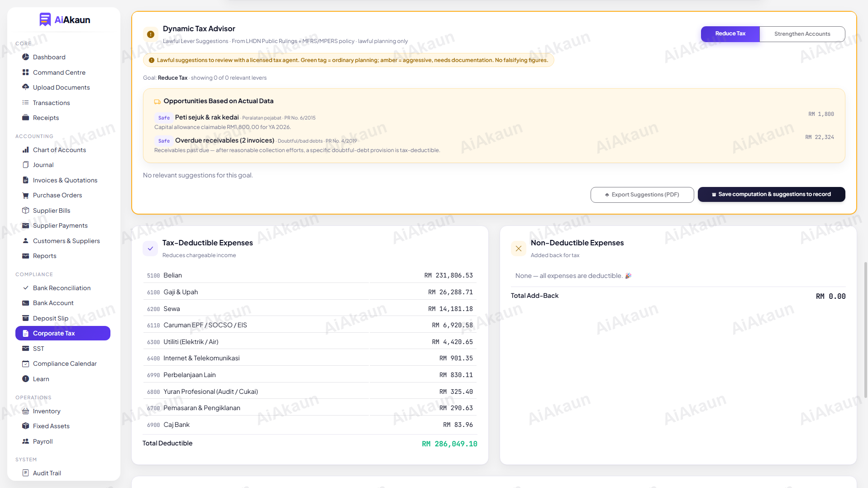Viewport: 868px width, 488px height.
Task: Click the Customers & Suppliers person icon
Action: 26,241
